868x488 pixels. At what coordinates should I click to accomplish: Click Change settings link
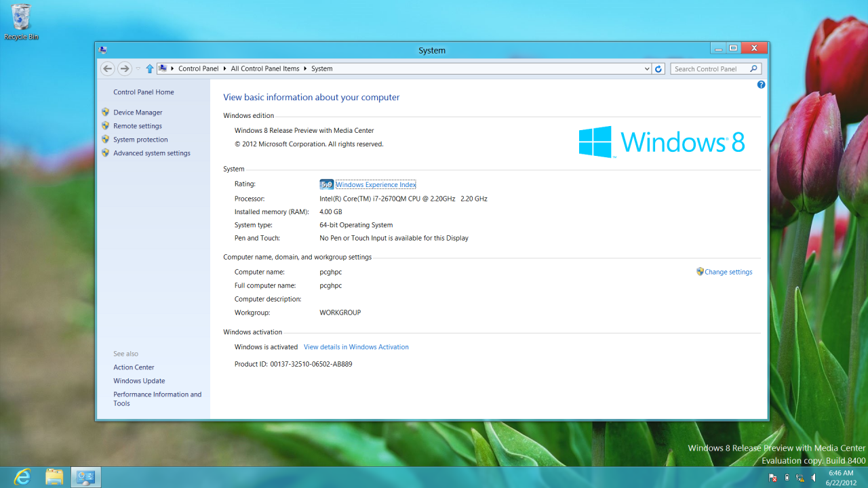(728, 272)
